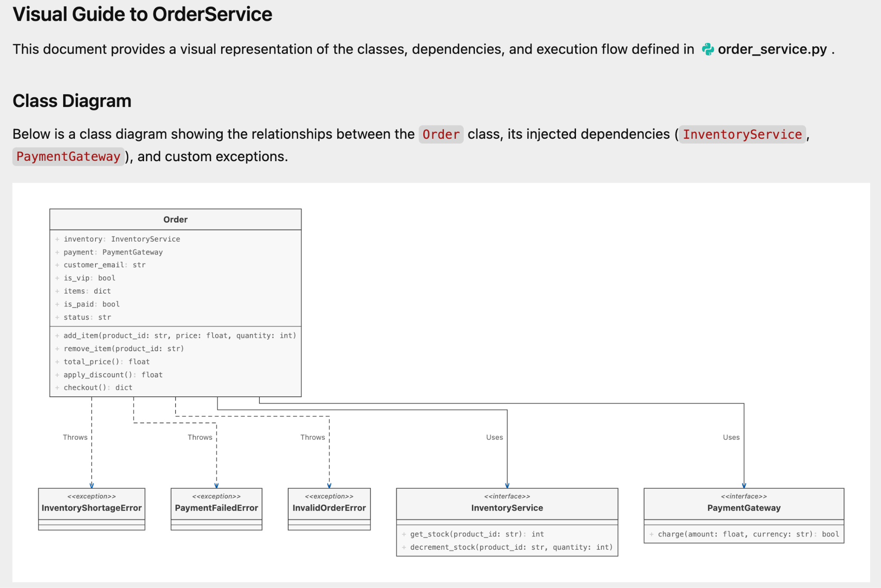881x588 pixels.
Task: Click the Throws label near InvalidOrderError
Action: point(313,437)
